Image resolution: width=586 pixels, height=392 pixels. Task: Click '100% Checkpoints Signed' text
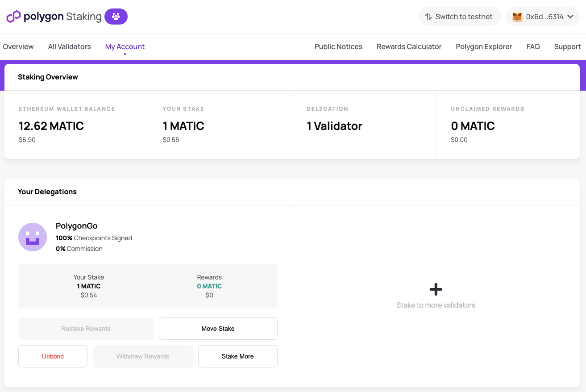tap(94, 238)
